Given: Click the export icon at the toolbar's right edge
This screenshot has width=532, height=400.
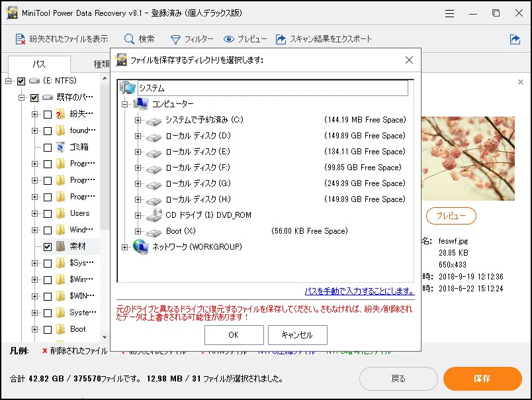Looking at the screenshot, I should 515,38.
